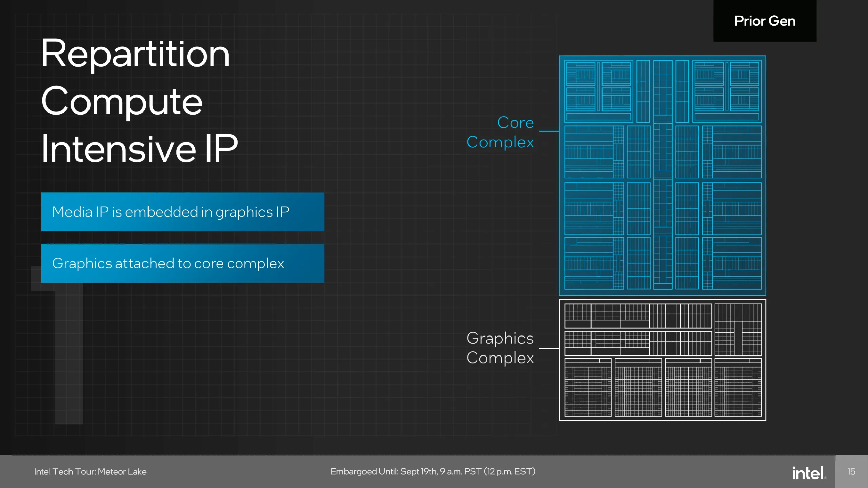Click 'Intel Tech Tour: Meteor Lake' footer text
Viewport: 868px width, 488px height.
pos(90,472)
